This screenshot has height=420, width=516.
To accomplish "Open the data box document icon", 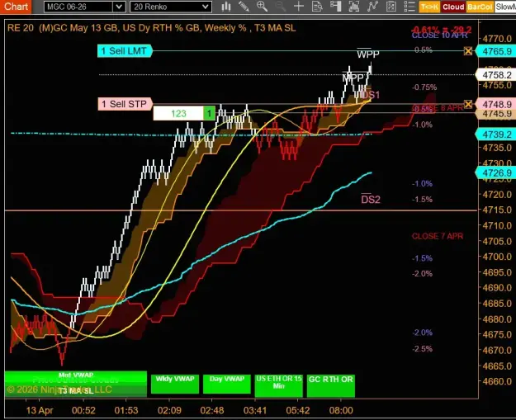I will click(317, 7).
